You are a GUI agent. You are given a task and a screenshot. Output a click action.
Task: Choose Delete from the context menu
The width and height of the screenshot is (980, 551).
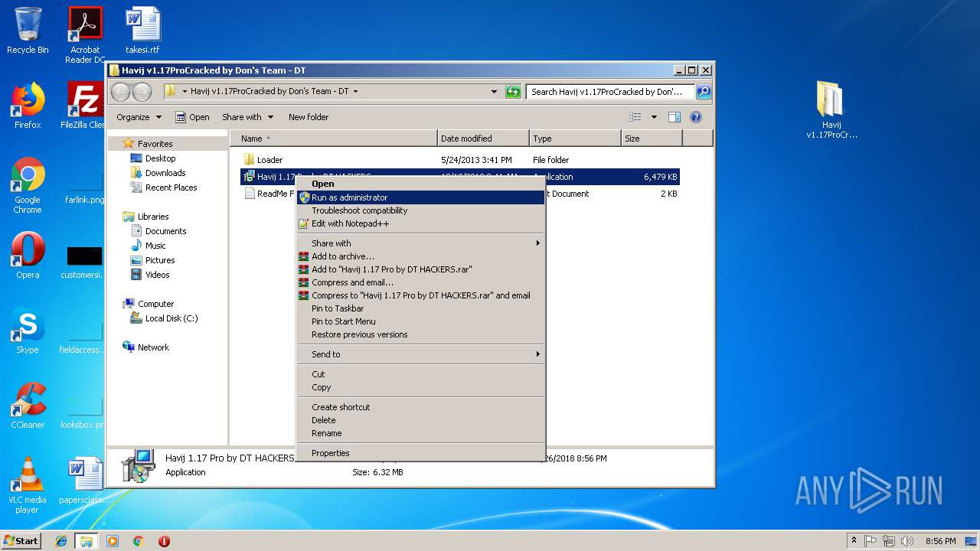coord(420,420)
